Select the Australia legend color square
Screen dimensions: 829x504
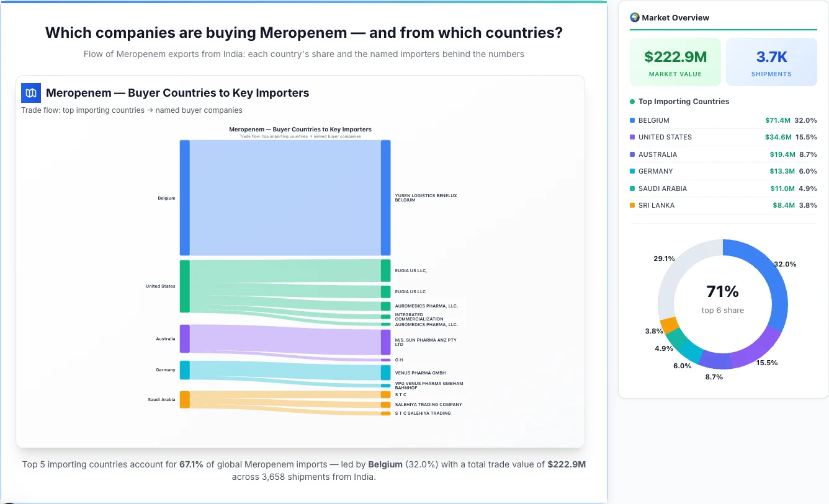(x=631, y=154)
